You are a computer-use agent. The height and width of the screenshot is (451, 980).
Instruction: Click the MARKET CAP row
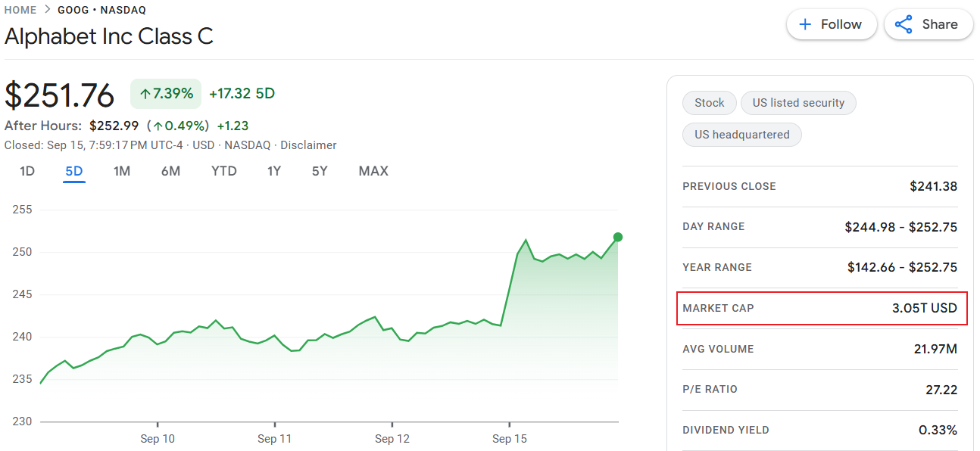coord(821,308)
